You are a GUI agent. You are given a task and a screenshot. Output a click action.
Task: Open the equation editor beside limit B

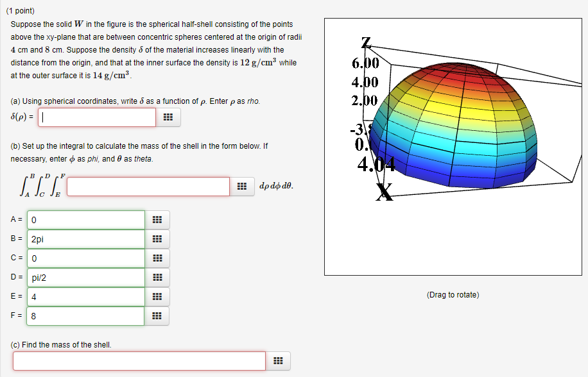click(x=157, y=239)
